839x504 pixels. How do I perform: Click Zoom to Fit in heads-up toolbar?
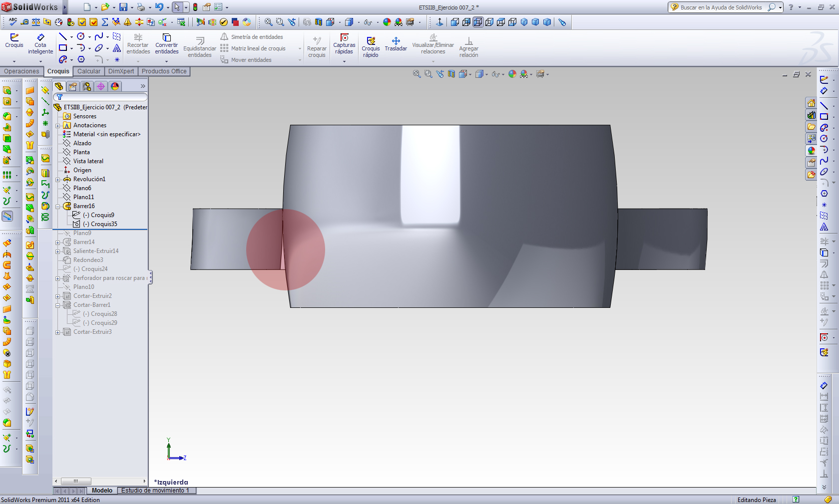click(417, 74)
